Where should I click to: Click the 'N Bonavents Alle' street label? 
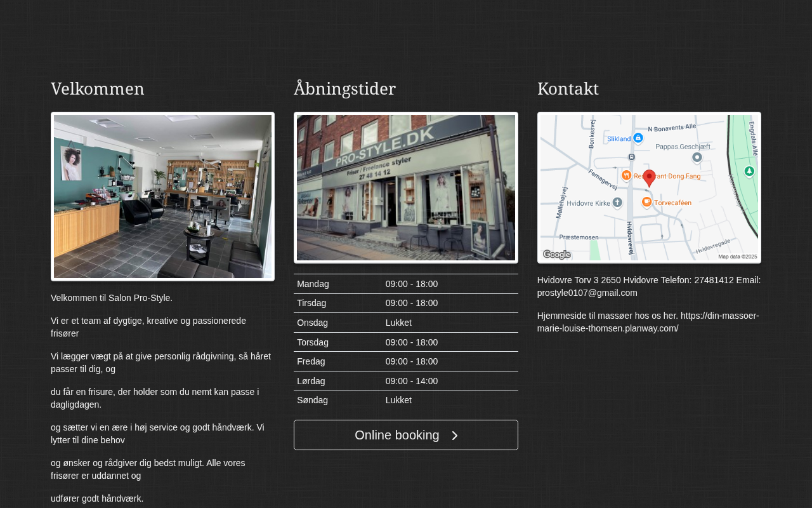pyautogui.click(x=672, y=127)
